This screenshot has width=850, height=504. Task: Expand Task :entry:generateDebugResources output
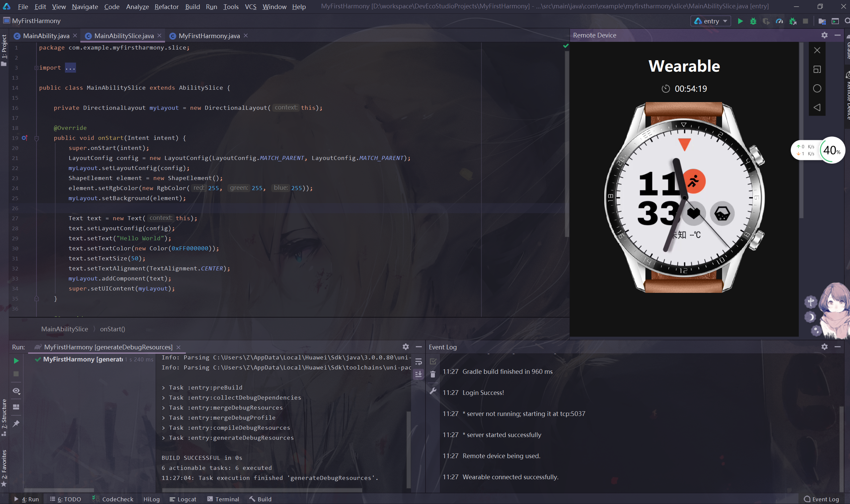point(163,438)
